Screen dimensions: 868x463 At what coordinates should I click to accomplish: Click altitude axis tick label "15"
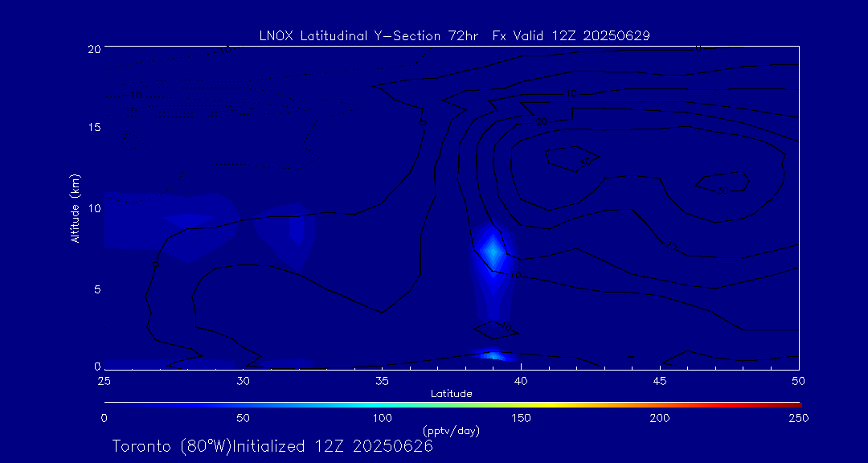pyautogui.click(x=93, y=127)
